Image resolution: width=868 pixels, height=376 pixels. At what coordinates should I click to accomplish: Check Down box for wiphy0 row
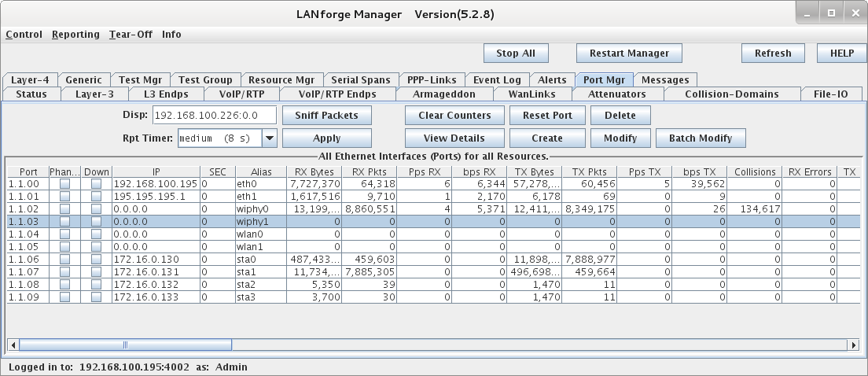(x=97, y=209)
